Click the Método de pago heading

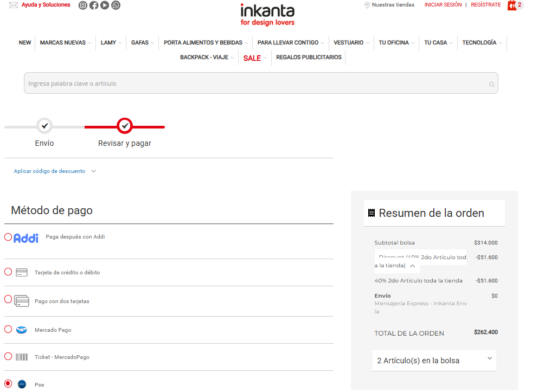(52, 210)
